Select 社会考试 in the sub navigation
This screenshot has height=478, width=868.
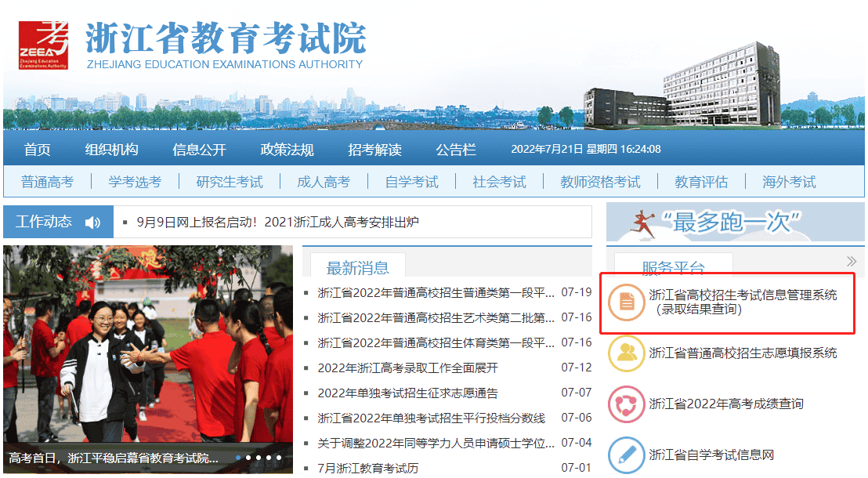coord(499,182)
